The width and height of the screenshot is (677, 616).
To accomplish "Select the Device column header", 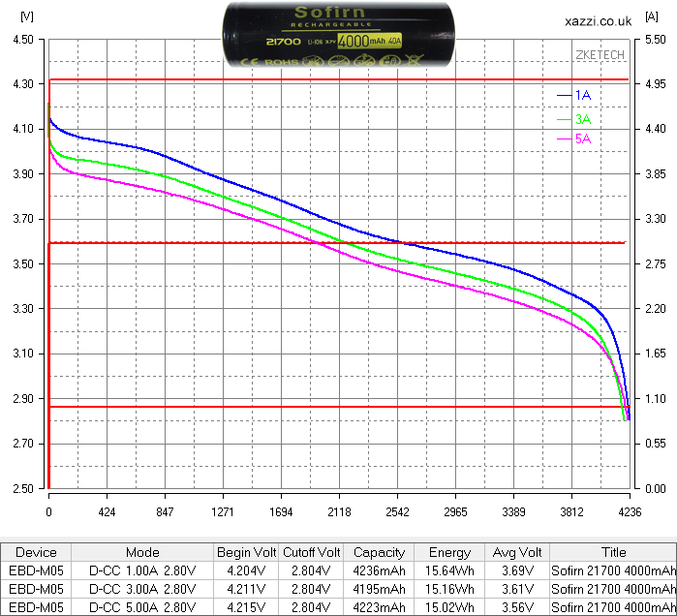I will coord(36,552).
